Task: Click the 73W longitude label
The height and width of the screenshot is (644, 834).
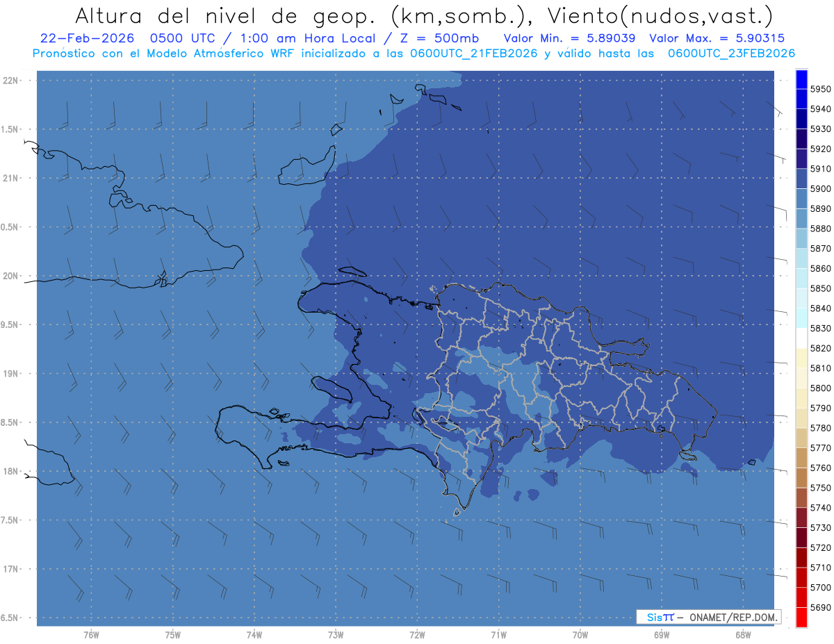Action: coord(336,635)
